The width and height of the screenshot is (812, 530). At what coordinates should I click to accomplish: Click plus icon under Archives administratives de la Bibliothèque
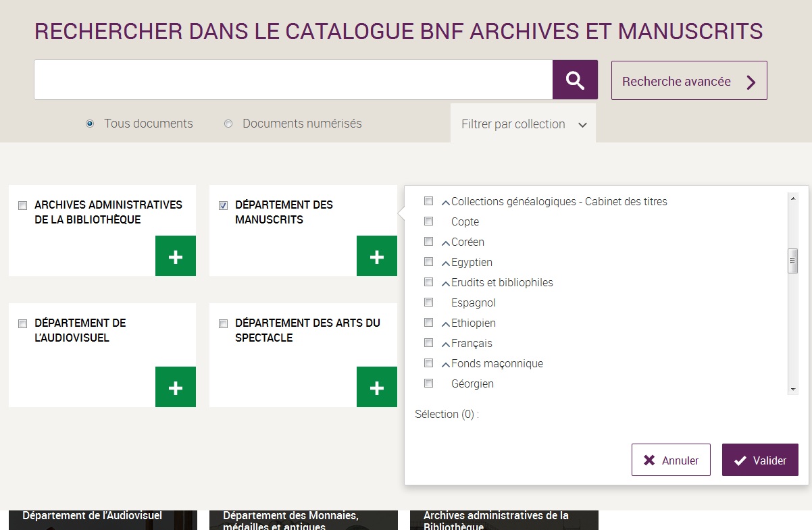176,257
